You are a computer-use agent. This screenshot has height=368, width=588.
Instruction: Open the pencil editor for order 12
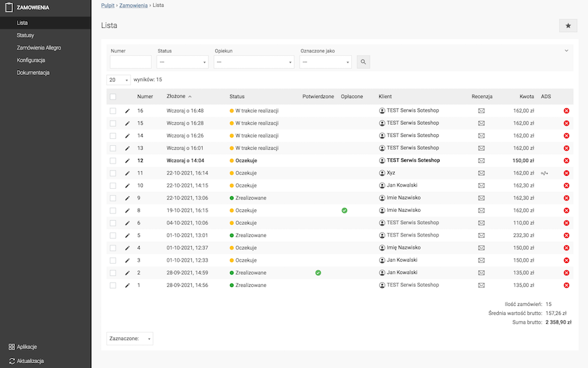(x=127, y=161)
